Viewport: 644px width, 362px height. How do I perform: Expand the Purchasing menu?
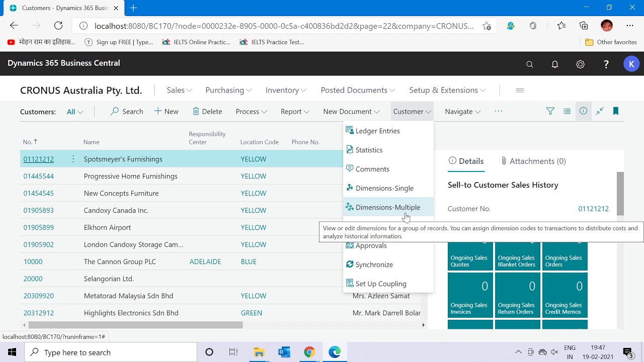tap(228, 90)
